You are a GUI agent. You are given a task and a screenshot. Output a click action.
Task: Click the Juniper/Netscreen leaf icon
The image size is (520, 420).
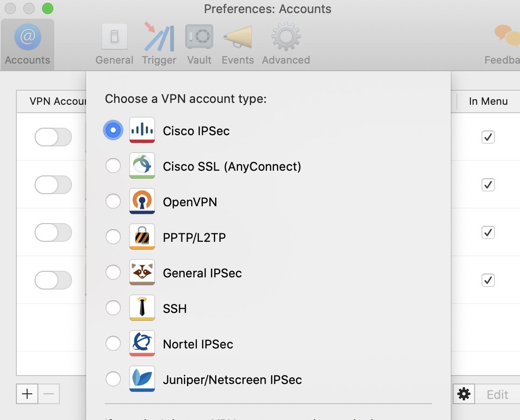(142, 378)
